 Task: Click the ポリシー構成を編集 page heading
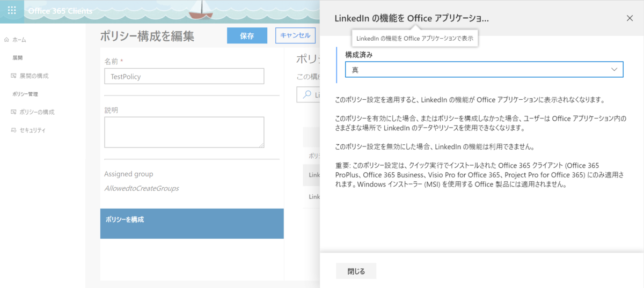[147, 36]
